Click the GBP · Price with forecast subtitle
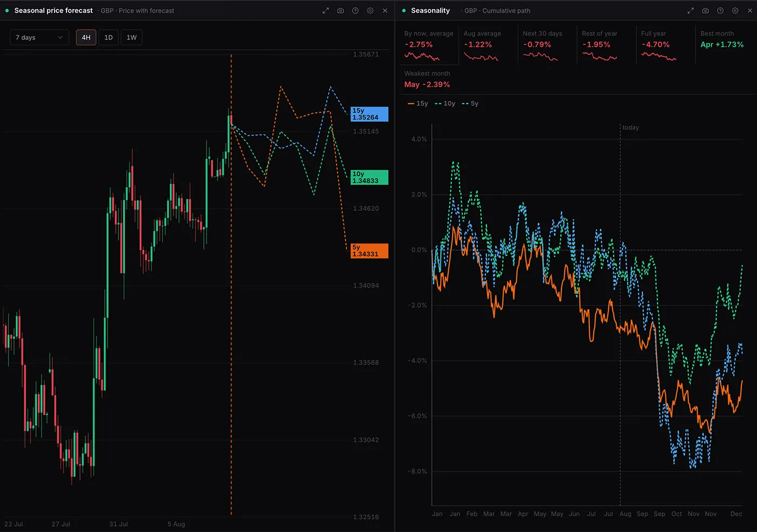The width and height of the screenshot is (757, 532). coord(137,11)
